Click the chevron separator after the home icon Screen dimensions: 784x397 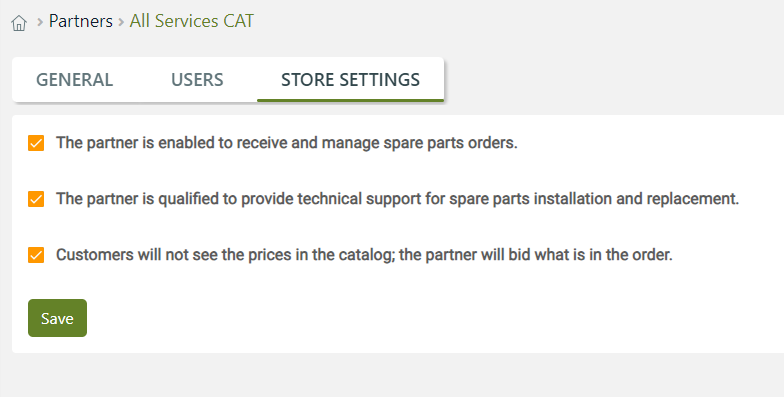(40, 22)
